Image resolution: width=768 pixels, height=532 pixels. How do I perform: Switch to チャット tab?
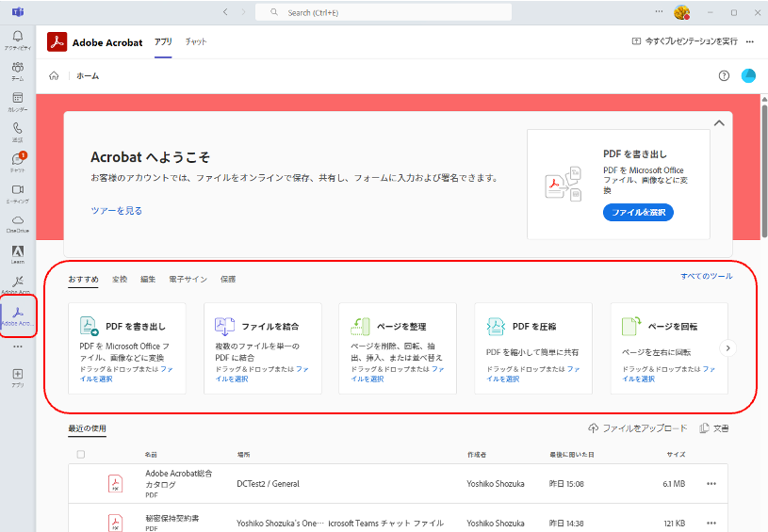(196, 42)
